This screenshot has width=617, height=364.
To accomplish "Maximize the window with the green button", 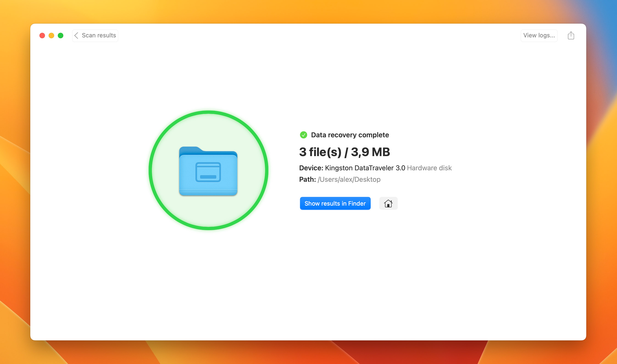I will [x=61, y=36].
